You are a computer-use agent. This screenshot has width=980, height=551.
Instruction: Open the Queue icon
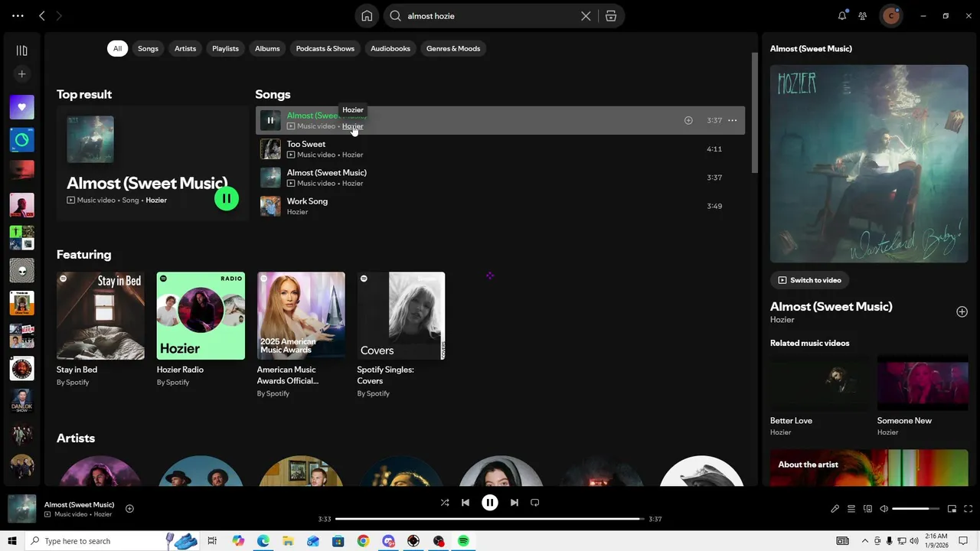851,509
